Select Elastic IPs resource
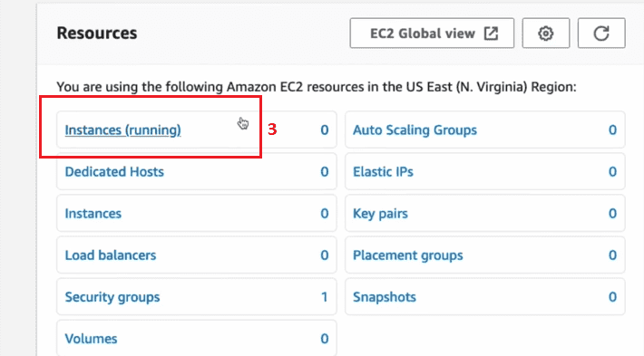 pyautogui.click(x=383, y=172)
